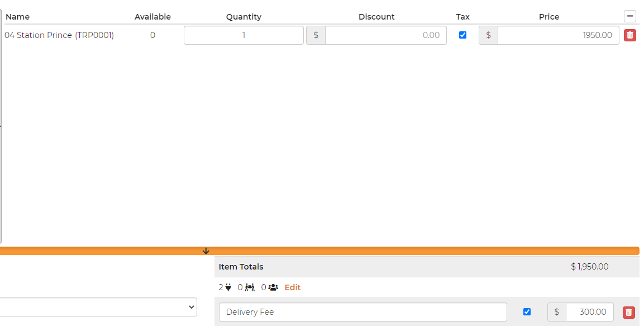This screenshot has height=326, width=644.
Task: Uncheck Tax for 04 Station Prince
Action: click(x=462, y=35)
